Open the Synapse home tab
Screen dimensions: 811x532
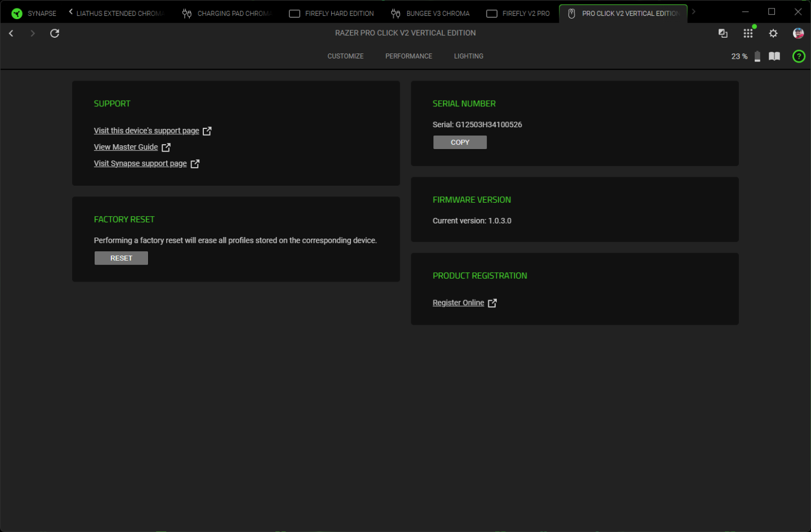click(34, 14)
